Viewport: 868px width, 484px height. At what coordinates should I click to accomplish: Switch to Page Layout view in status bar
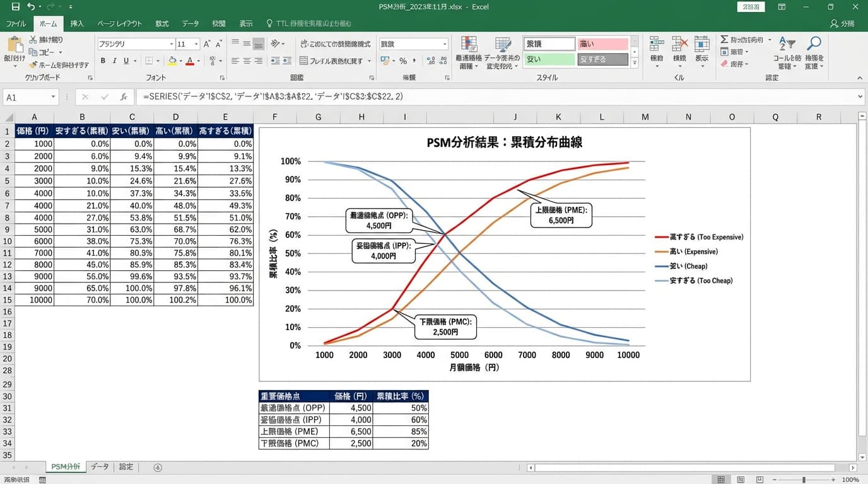[741, 480]
